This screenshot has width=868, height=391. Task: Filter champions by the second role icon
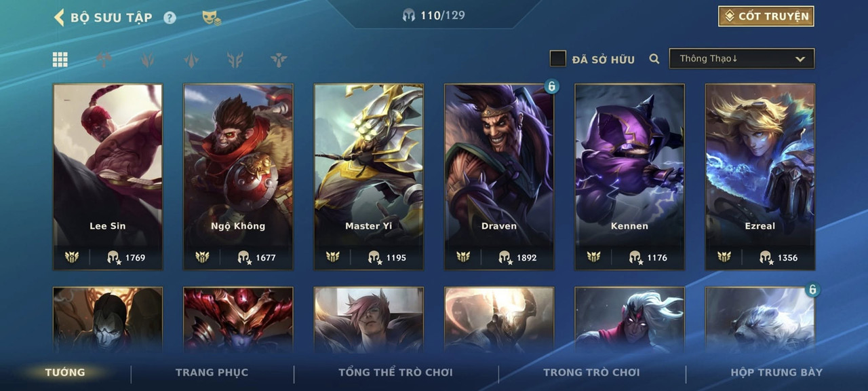[x=104, y=60]
